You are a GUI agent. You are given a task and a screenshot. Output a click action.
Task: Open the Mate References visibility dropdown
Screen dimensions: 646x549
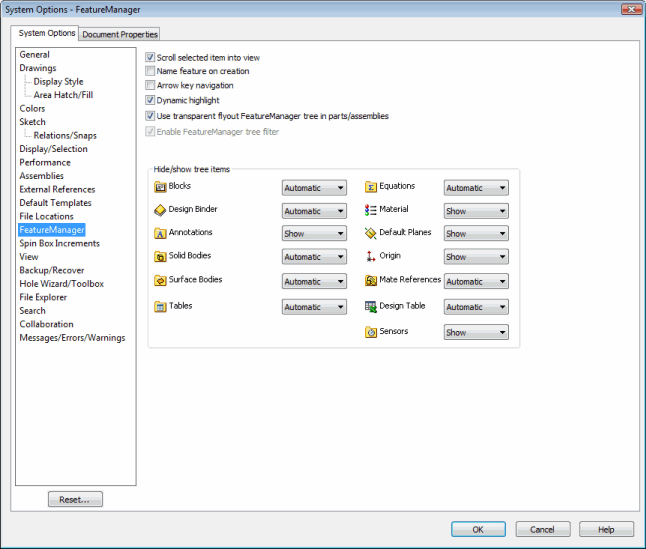click(476, 281)
